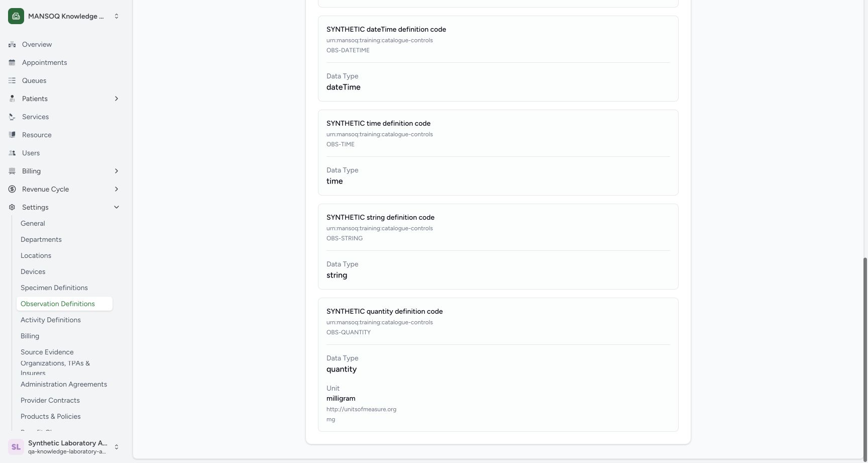Click the SYNTHETIC quantity definition code title
Viewport: 868px width, 463px height.
coord(384,311)
